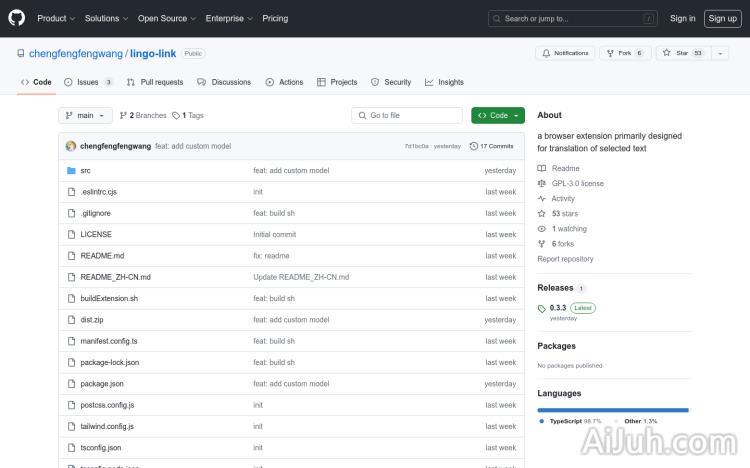Viewport: 750px width, 468px height.
Task: Click the 17 Commits history icon
Action: pos(473,146)
